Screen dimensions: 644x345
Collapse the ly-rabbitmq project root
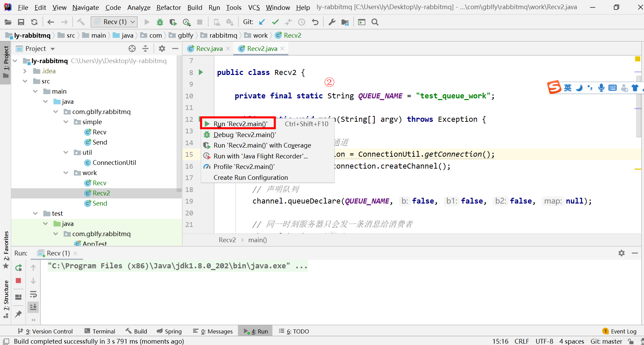[x=15, y=61]
